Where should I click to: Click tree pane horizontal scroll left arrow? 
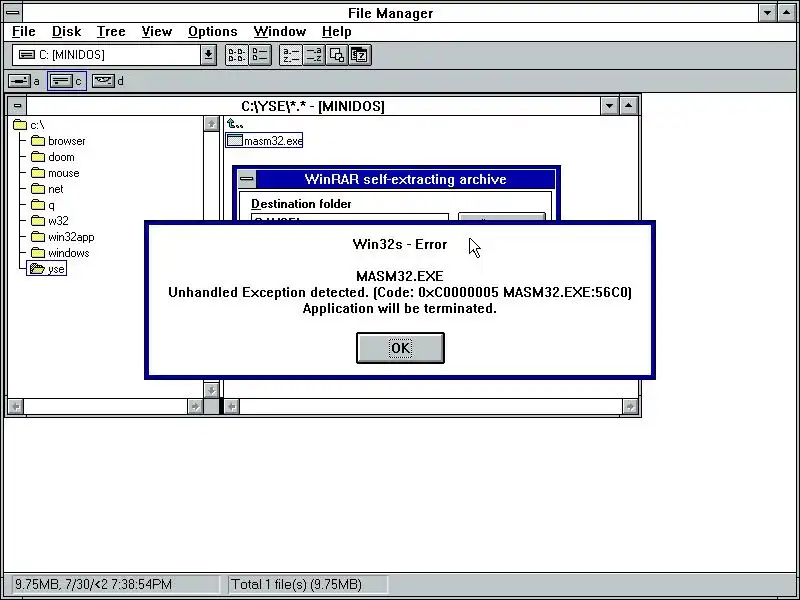tap(16, 406)
